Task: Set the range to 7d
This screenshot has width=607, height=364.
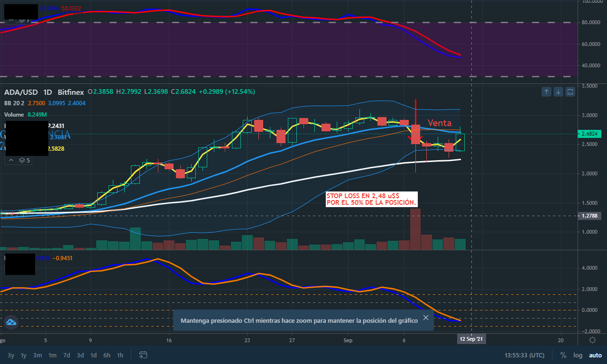Action: pos(67,355)
